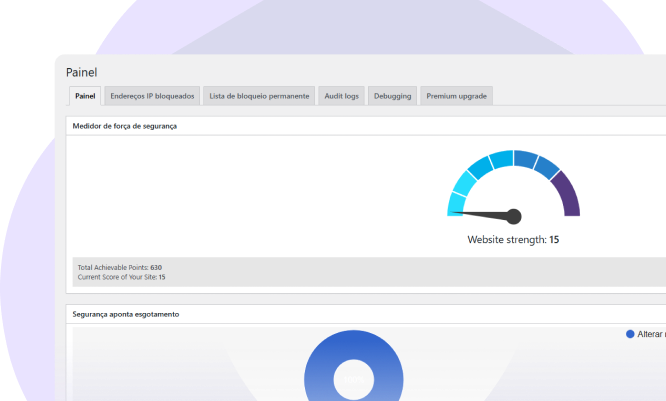Click the Total Achievable Points: 630 text
Screen dimensions: 666x401
pos(120,268)
